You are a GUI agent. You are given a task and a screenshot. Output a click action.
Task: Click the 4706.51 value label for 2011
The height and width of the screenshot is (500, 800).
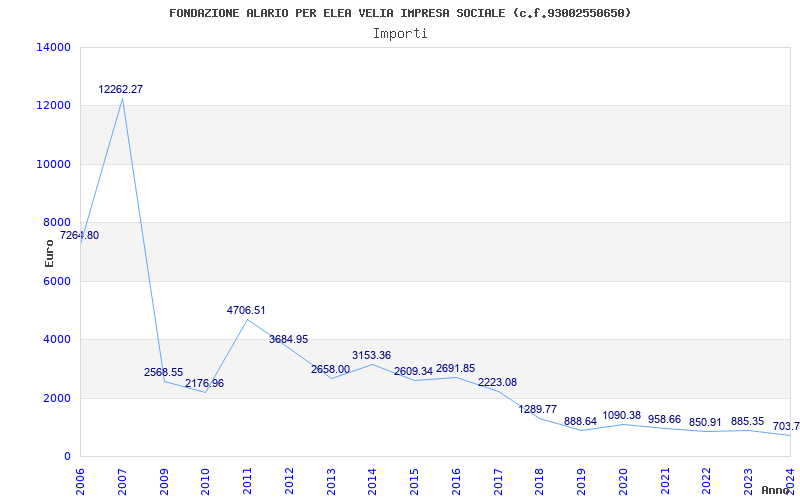point(246,310)
